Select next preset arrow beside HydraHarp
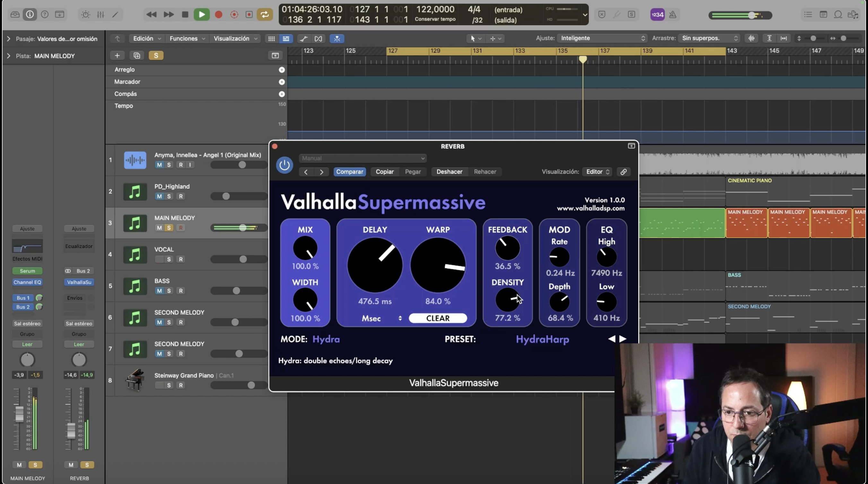Viewport: 868px width, 484px height. [x=623, y=339]
